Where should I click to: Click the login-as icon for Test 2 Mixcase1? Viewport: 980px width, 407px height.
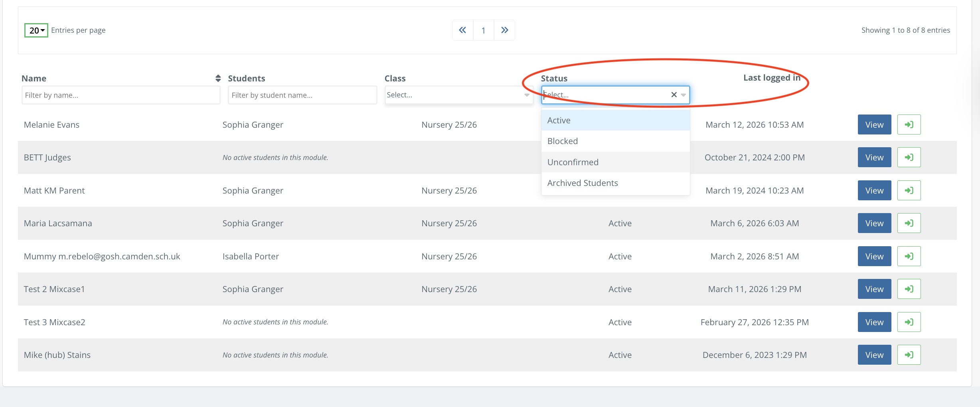[x=909, y=289]
